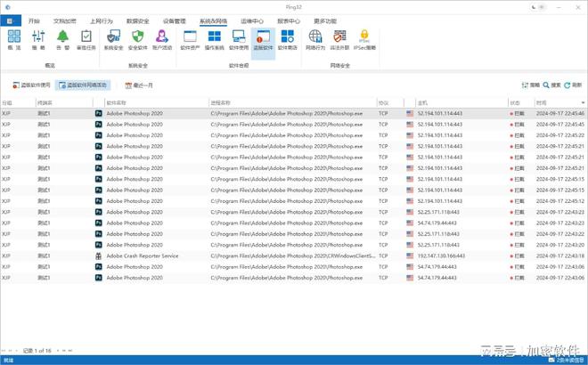588x365 pixels.
Task: Click the US flag in 2024-09-17 22:45:46 row
Action: click(410, 113)
